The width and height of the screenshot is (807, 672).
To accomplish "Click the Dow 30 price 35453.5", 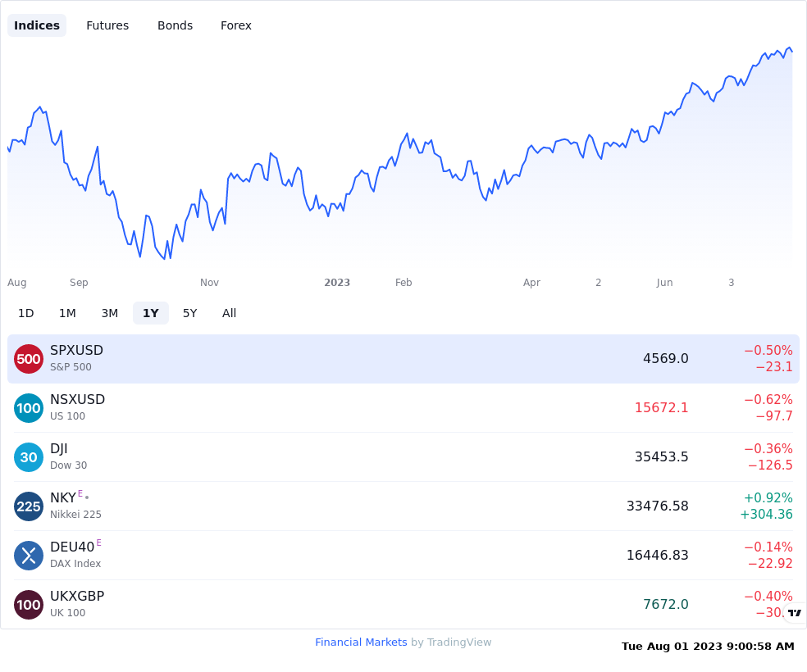I will point(661,456).
